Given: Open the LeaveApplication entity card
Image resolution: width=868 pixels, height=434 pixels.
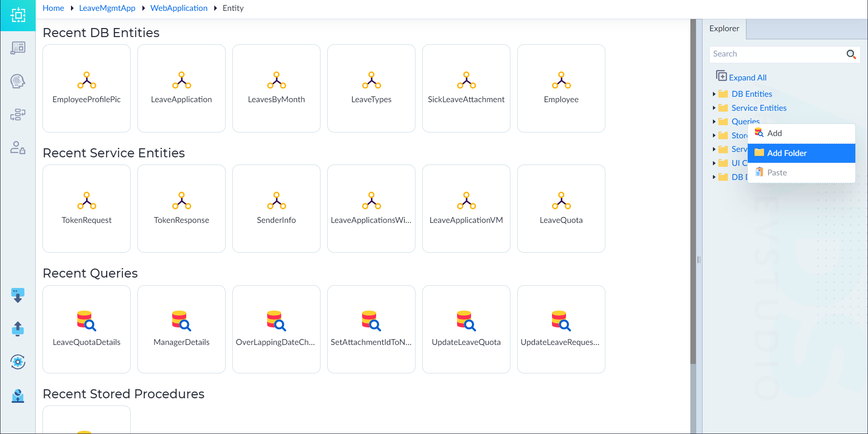Looking at the screenshot, I should [181, 88].
